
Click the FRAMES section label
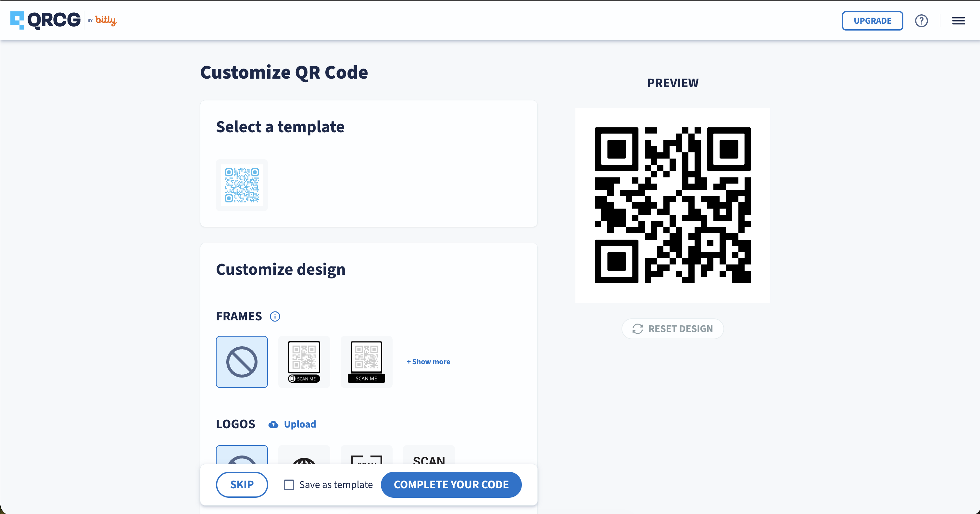pyautogui.click(x=239, y=316)
